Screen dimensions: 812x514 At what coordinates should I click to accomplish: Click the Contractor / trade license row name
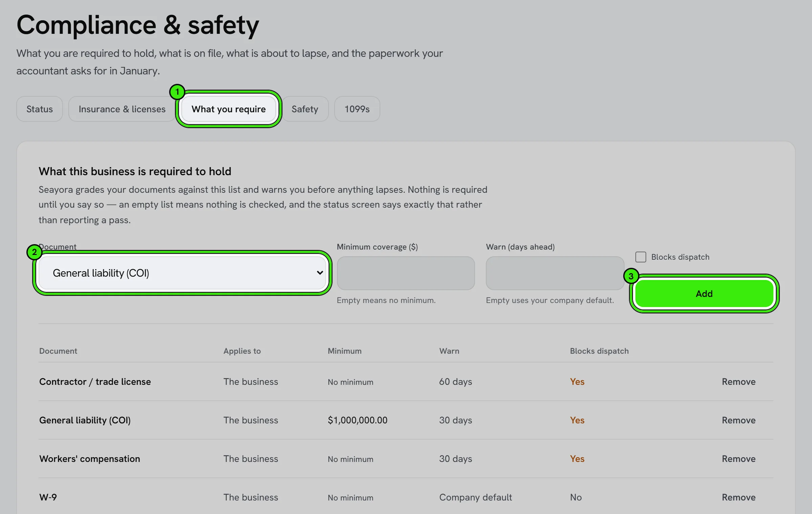point(95,381)
